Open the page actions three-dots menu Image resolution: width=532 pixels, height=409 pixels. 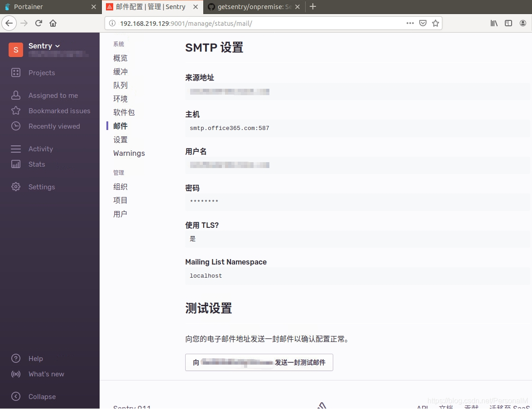pyautogui.click(x=410, y=23)
